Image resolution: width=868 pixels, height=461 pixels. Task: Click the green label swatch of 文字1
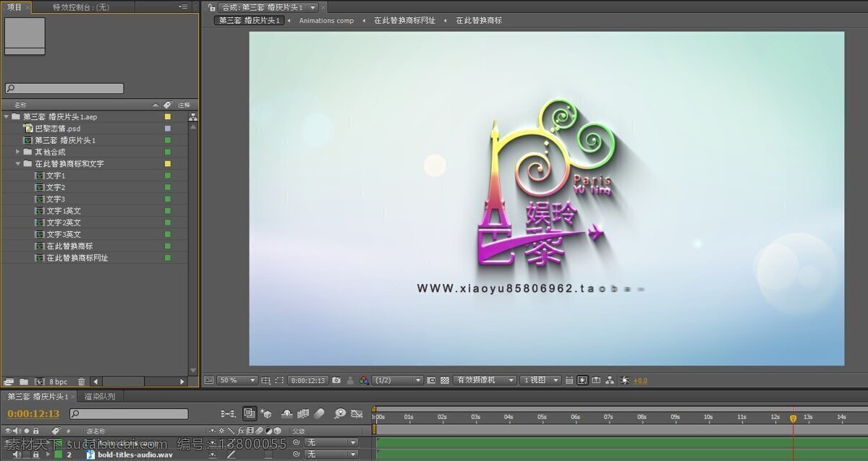[168, 176]
